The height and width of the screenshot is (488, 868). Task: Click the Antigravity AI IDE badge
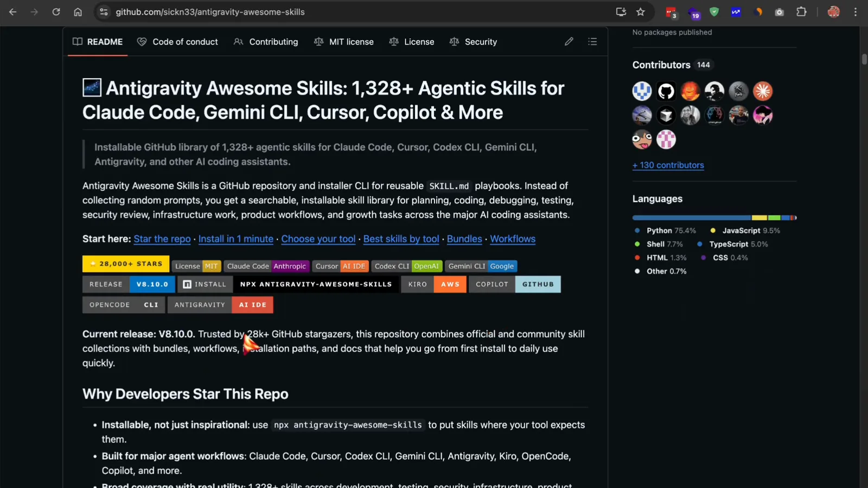[x=220, y=305]
